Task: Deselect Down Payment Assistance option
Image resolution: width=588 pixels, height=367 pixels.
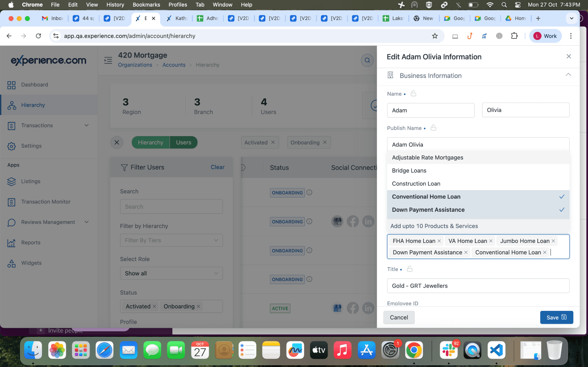Action: (x=478, y=210)
